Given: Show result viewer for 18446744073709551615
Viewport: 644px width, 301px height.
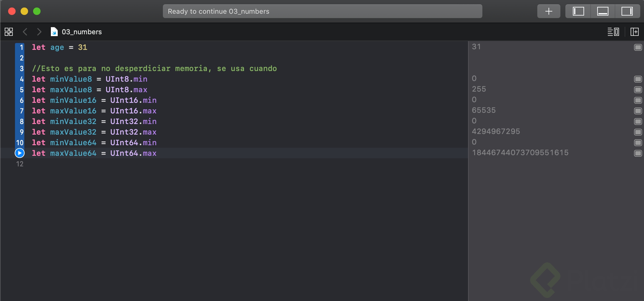Looking at the screenshot, I should 638,153.
